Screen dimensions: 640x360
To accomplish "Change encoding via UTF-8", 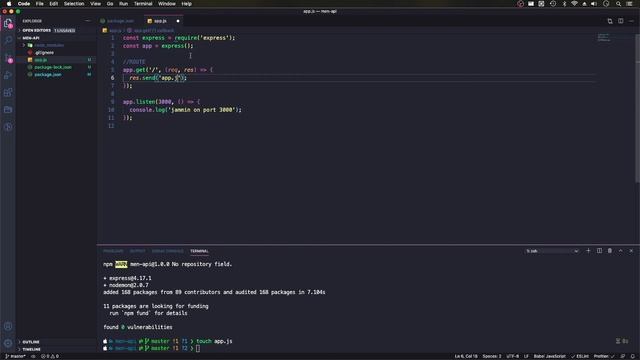I will point(513,356).
